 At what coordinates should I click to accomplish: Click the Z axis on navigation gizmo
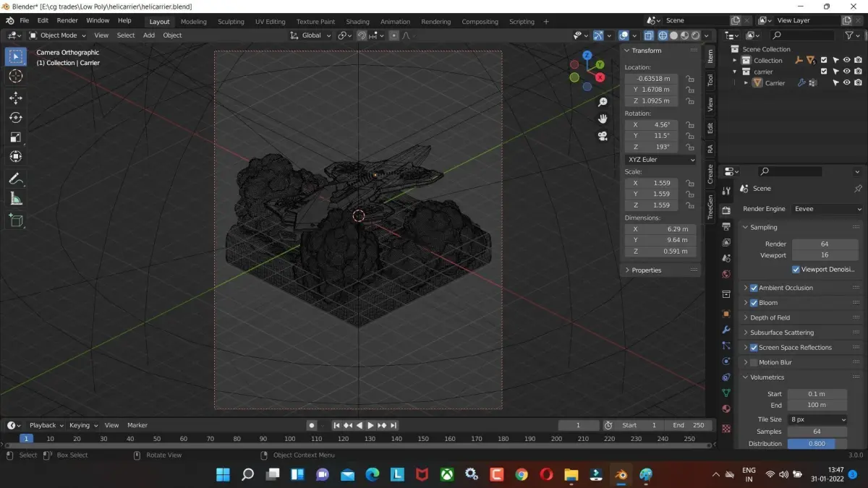click(587, 55)
